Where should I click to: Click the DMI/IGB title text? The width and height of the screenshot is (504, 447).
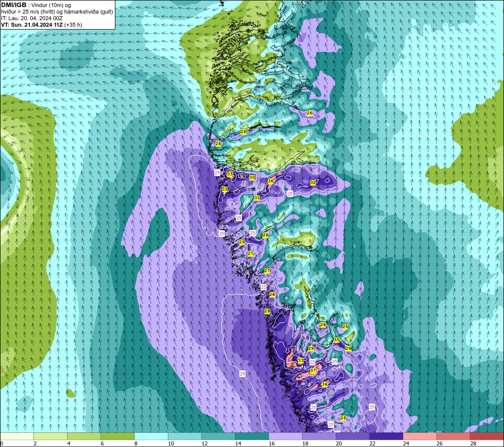click(x=14, y=5)
